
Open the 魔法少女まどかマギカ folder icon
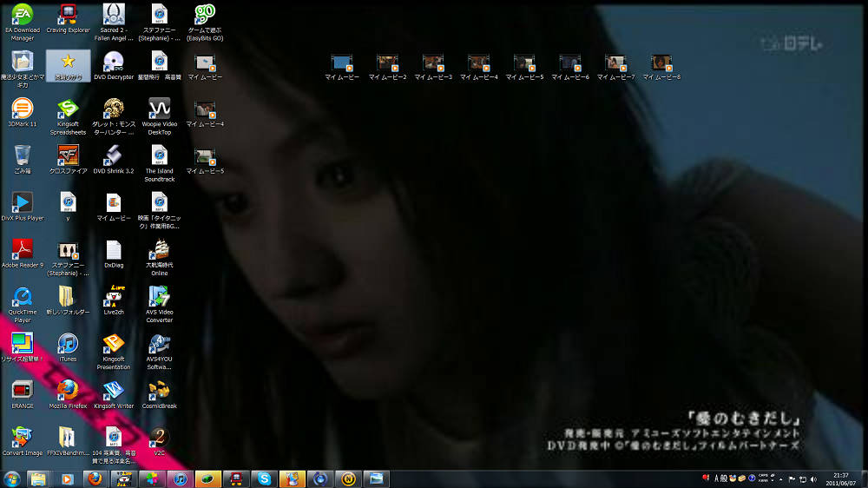coord(23,69)
